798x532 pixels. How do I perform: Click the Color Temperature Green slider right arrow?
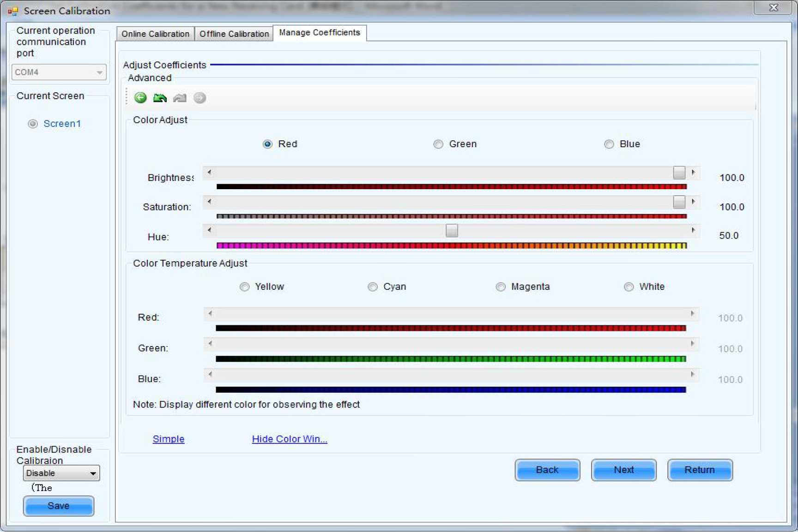coord(692,344)
